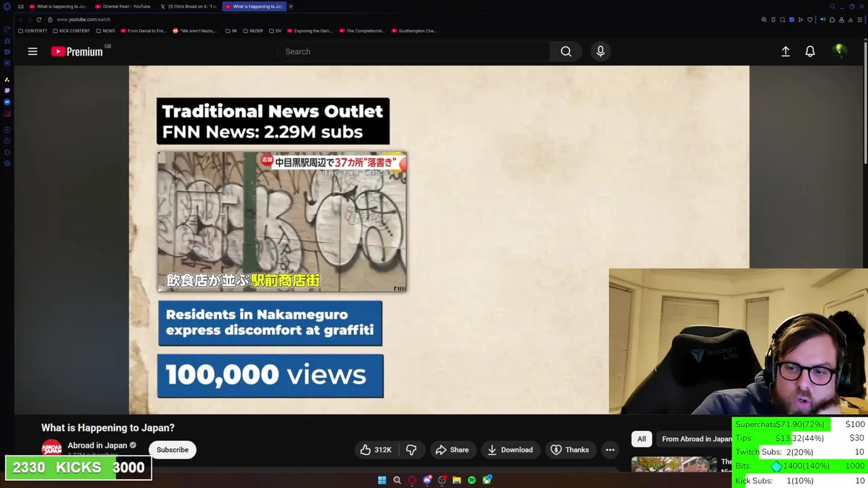Screen dimensions: 868x488
Task: Open the Windows Start button
Action: coord(382,481)
